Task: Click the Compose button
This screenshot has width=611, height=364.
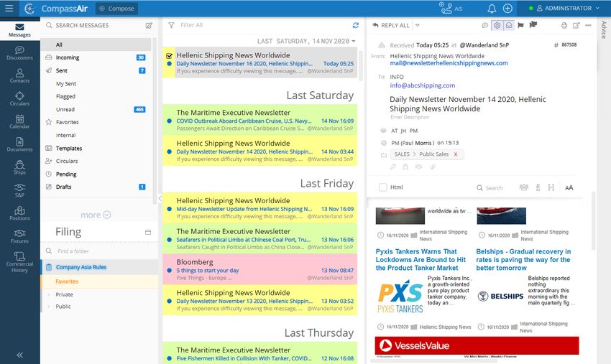Action: coord(116,9)
